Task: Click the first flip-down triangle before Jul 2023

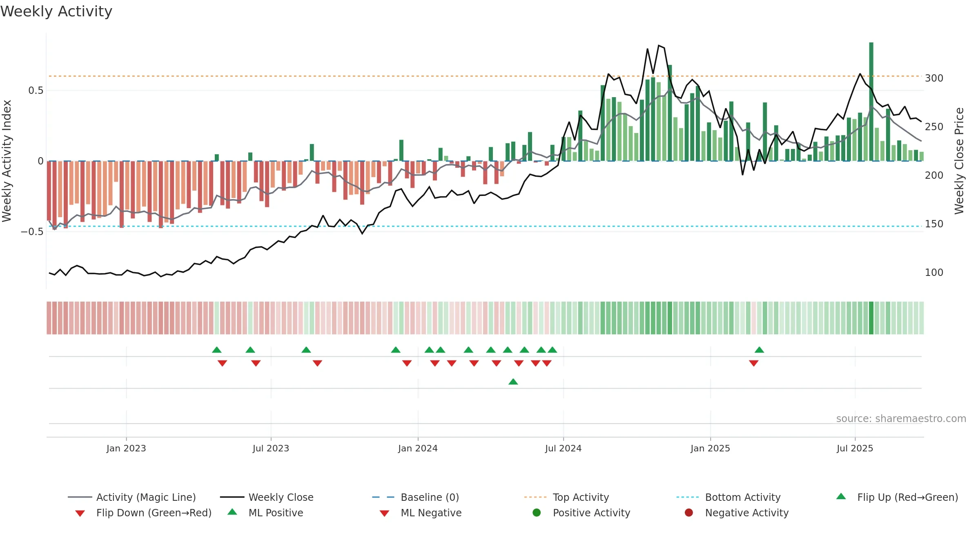Action: (223, 363)
